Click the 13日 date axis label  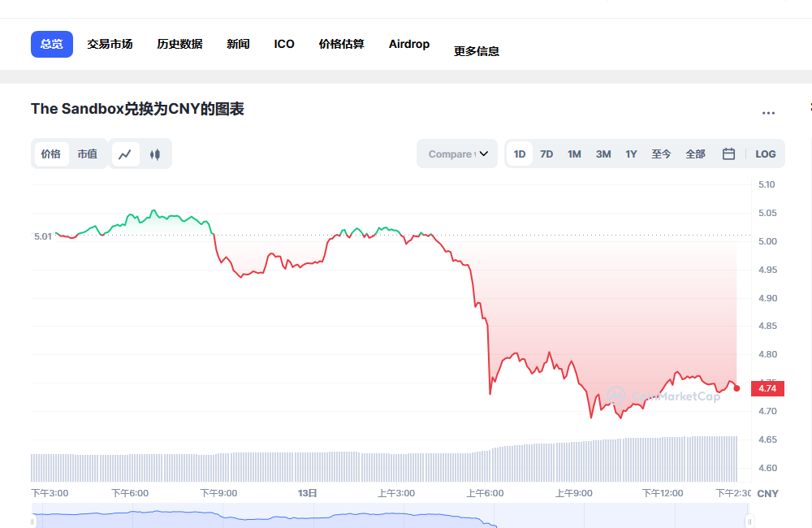[x=307, y=493]
